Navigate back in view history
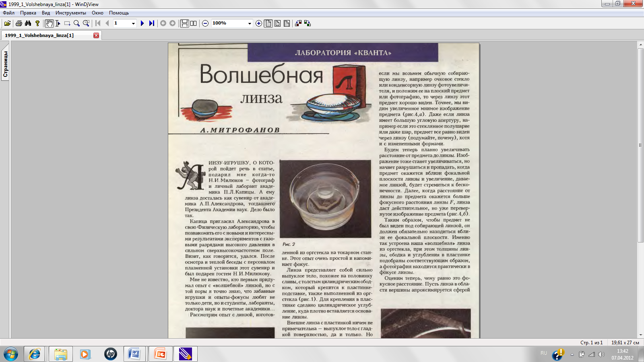 click(163, 23)
